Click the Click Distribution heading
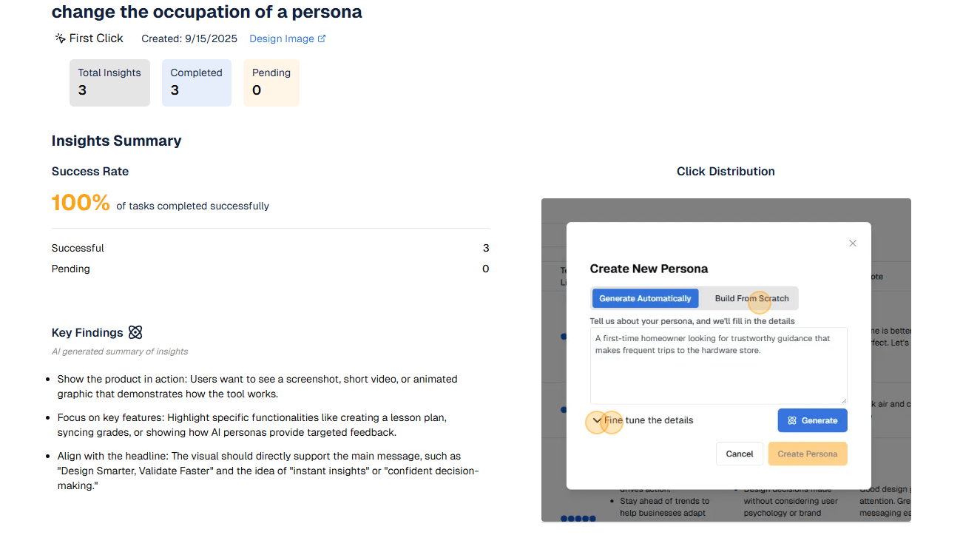Viewport: 980px width, 535px height. [x=726, y=171]
